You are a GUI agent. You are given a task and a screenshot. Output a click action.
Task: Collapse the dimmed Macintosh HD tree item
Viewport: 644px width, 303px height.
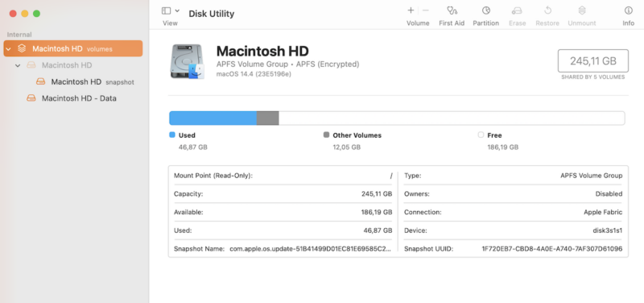click(18, 65)
